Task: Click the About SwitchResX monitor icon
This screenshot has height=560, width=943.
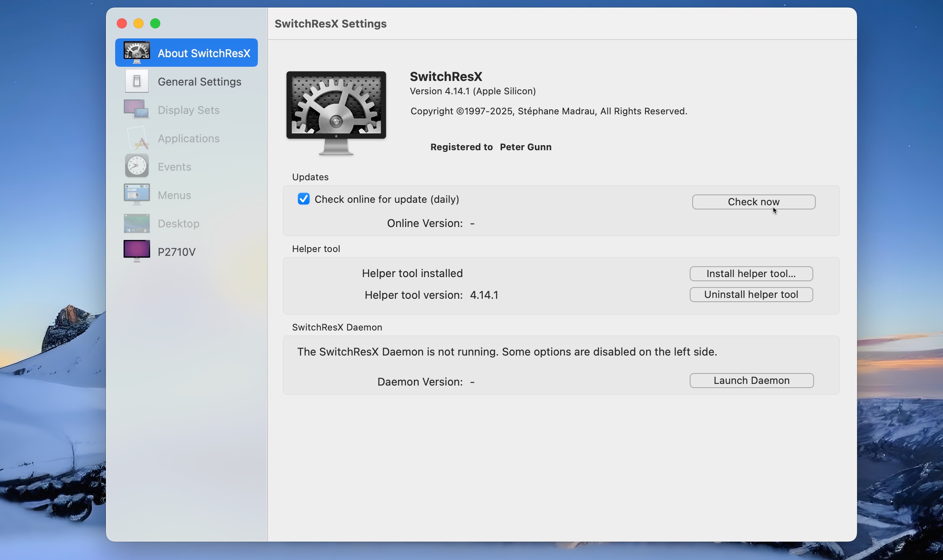Action: pos(136,53)
